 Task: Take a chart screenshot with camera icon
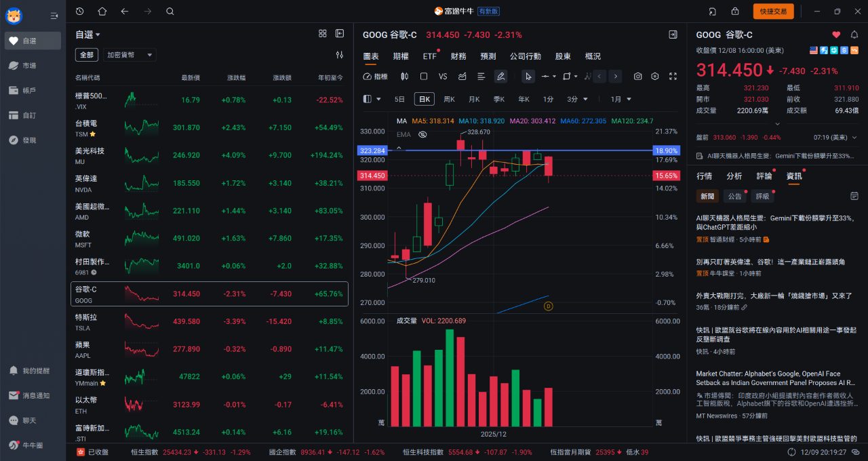(x=638, y=77)
